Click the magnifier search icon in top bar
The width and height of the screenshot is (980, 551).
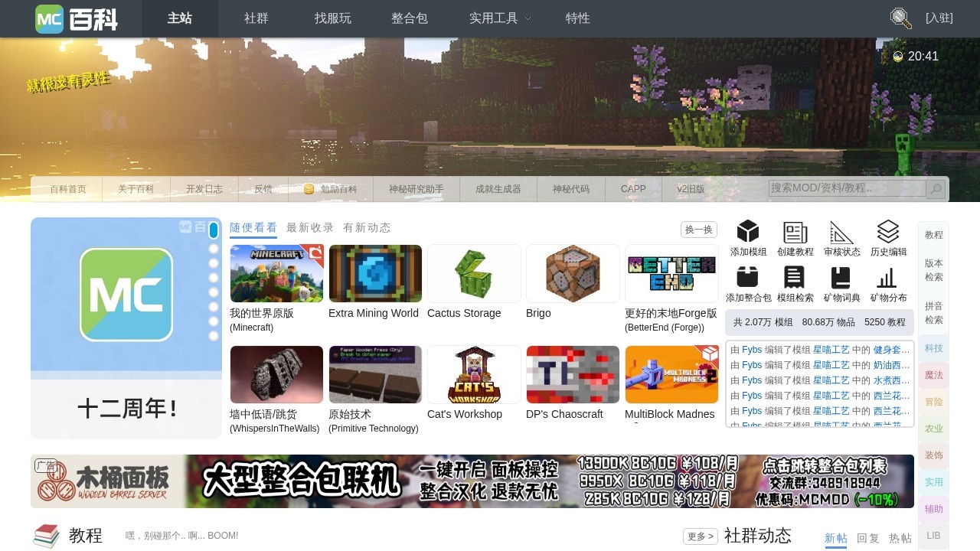[x=900, y=18]
